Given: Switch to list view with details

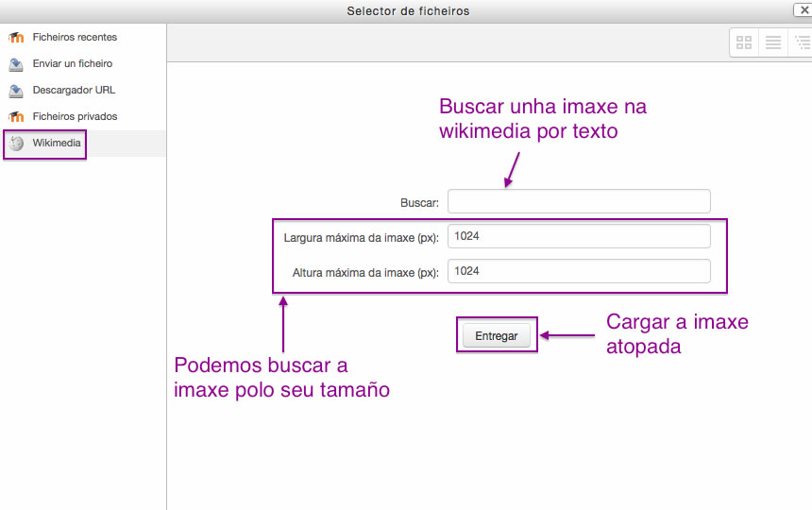Looking at the screenshot, I should (773, 42).
